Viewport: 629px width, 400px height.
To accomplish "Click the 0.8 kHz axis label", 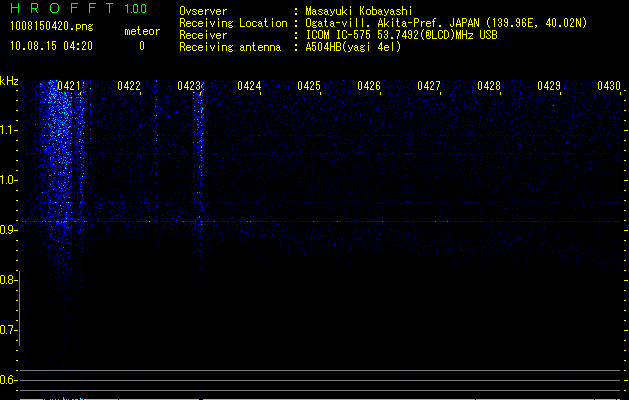I will [x=7, y=280].
